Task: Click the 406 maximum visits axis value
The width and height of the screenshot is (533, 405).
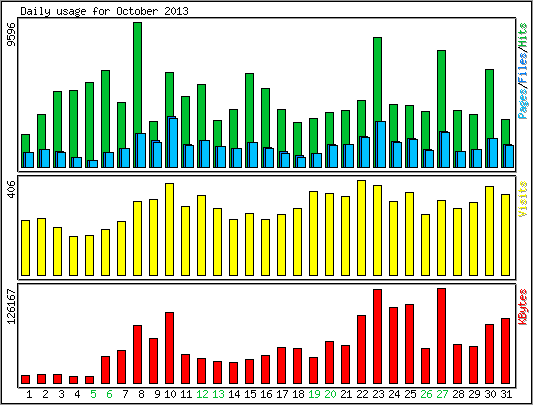Action: (x=11, y=190)
